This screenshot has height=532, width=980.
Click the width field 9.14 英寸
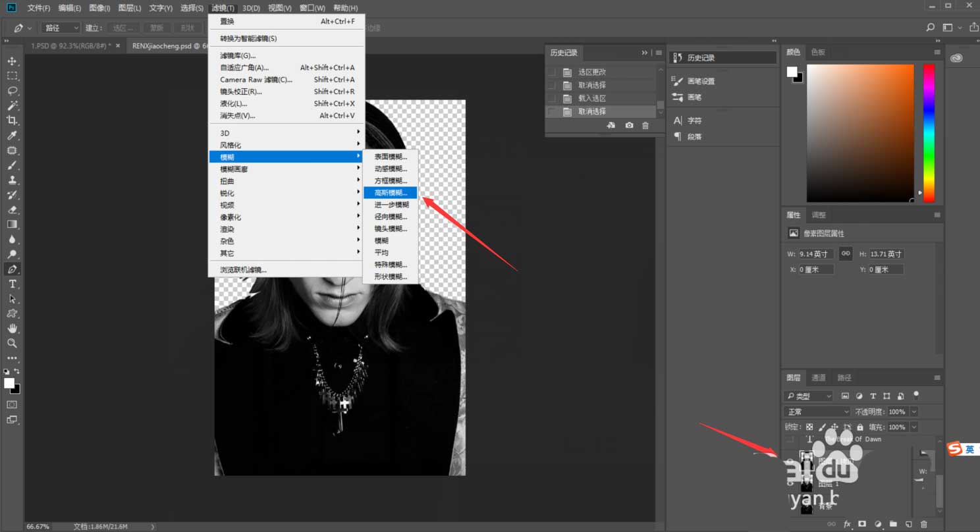click(816, 253)
